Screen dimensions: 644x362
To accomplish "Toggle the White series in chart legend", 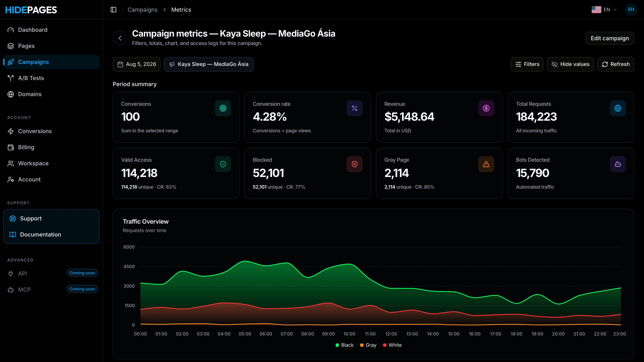I will point(392,345).
